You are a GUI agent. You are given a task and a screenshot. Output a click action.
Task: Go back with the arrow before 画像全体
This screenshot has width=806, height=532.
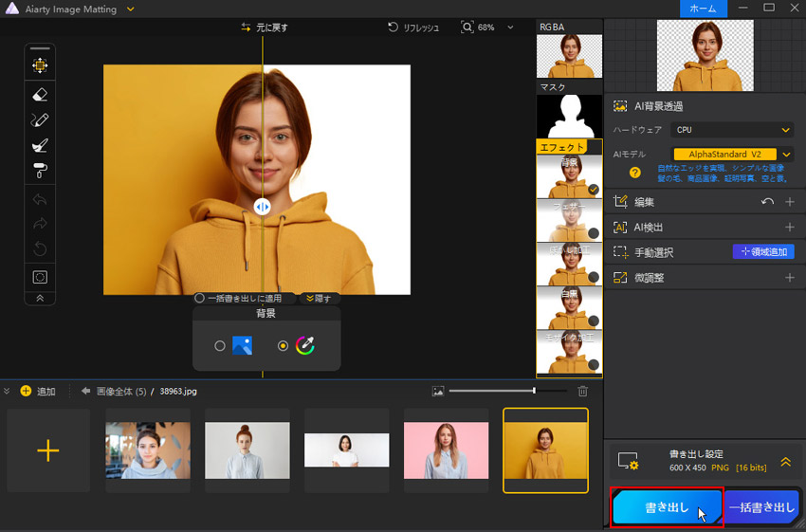(86, 391)
